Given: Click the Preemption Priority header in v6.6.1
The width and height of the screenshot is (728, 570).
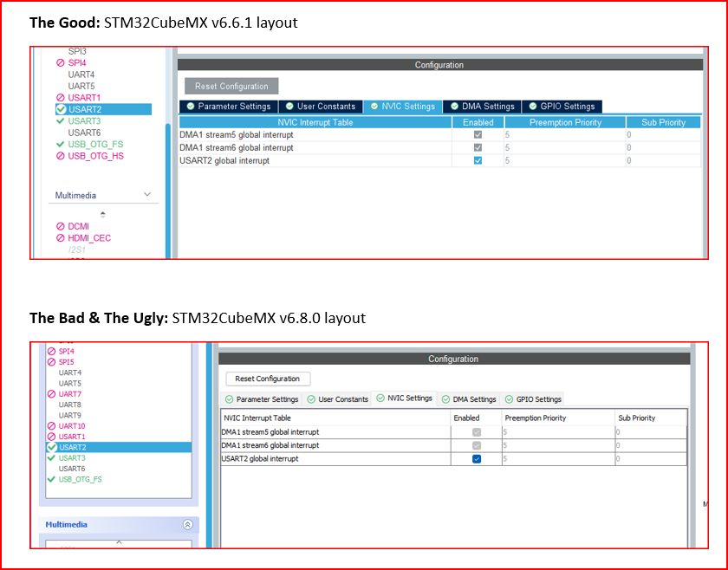Looking at the screenshot, I should tap(565, 122).
